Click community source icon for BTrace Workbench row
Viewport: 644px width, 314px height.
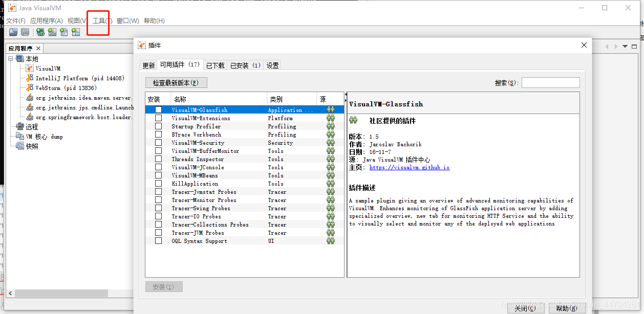tap(331, 134)
